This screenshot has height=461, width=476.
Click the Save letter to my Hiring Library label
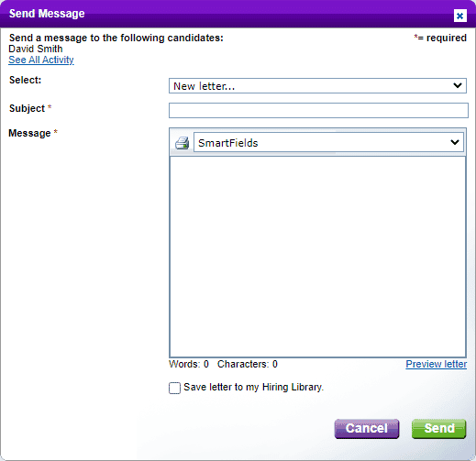(253, 388)
